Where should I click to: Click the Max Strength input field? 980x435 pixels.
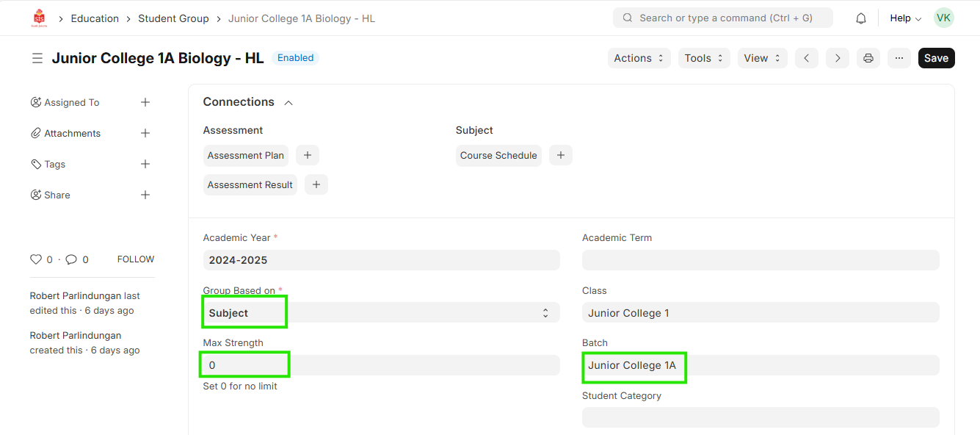click(381, 365)
